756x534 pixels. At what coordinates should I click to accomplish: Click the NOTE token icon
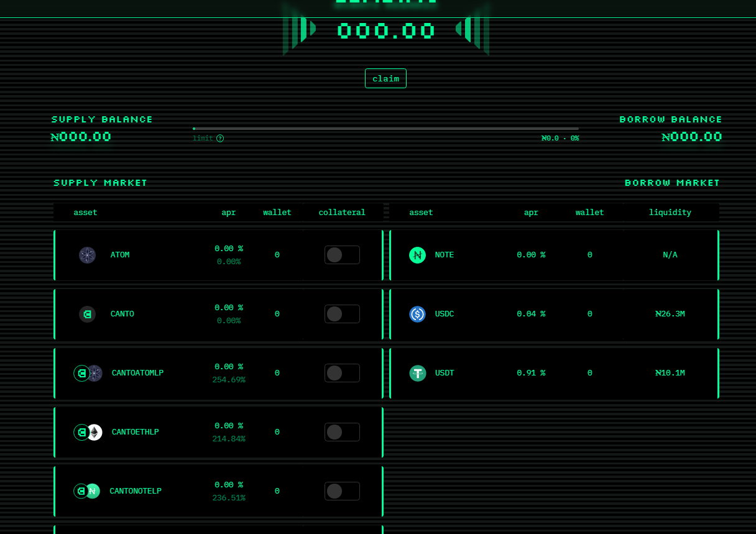(x=417, y=255)
